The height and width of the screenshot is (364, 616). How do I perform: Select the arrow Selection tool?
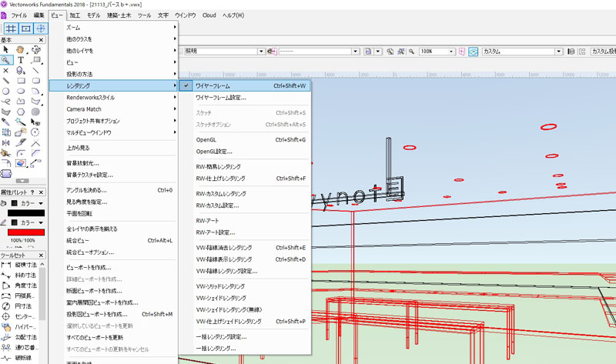(x=6, y=49)
